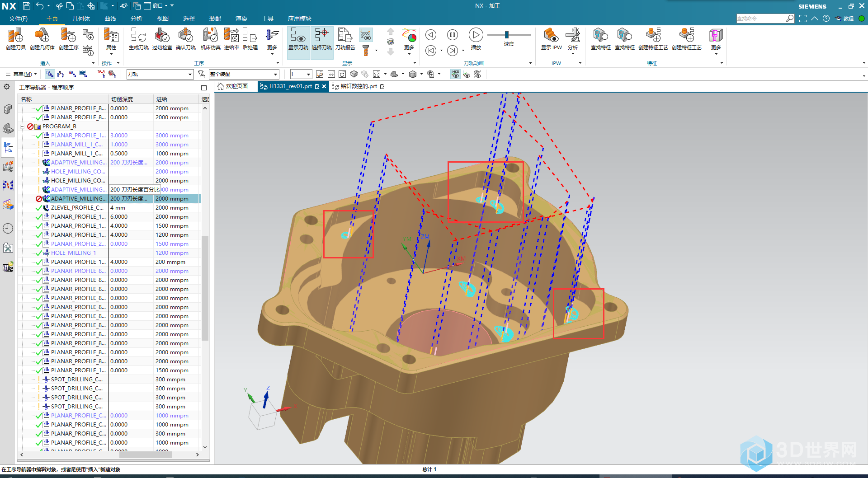Switch to the 几何体 ribbon tab
The height and width of the screenshot is (478, 868).
pyautogui.click(x=81, y=19)
